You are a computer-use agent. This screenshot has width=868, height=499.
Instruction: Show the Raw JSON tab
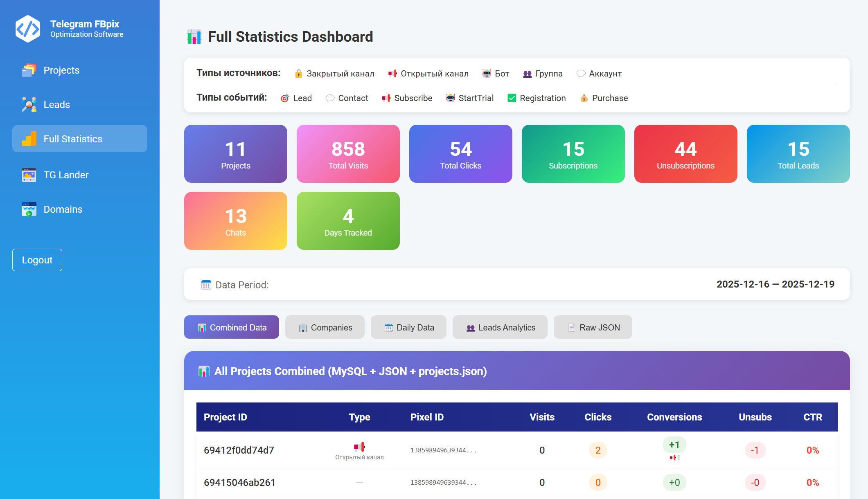coord(593,327)
